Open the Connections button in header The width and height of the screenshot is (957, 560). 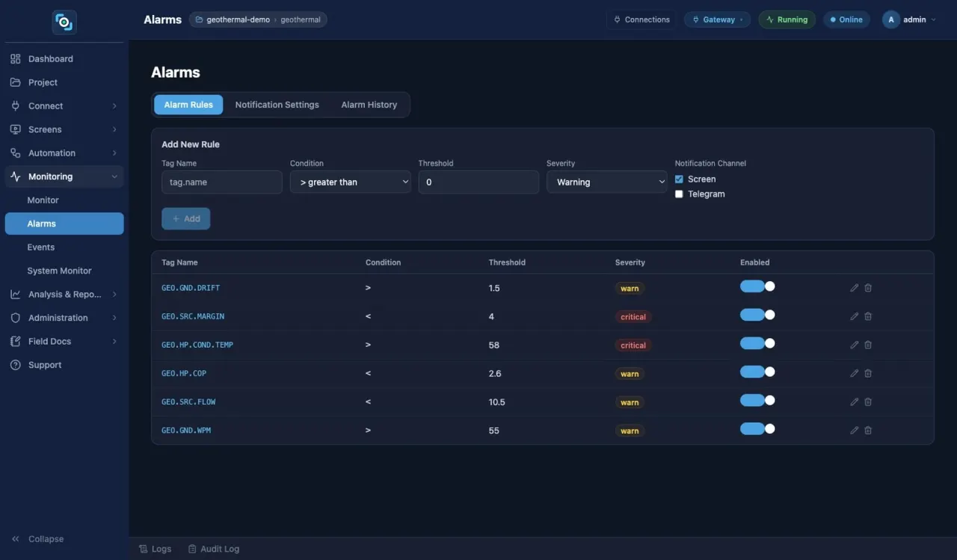tap(641, 19)
